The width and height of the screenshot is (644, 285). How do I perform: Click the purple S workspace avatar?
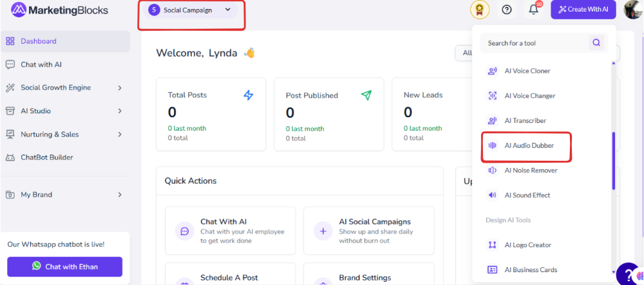(x=154, y=10)
